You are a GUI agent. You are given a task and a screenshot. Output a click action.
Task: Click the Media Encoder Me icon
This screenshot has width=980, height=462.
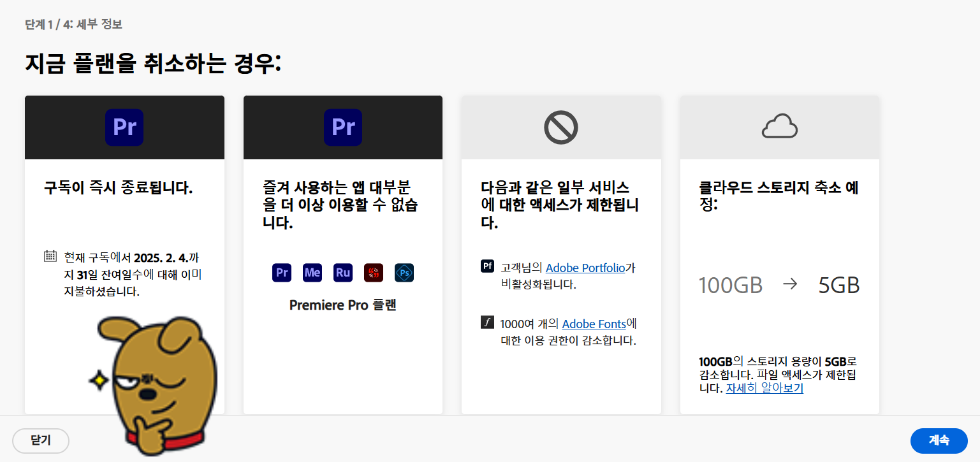click(x=312, y=273)
